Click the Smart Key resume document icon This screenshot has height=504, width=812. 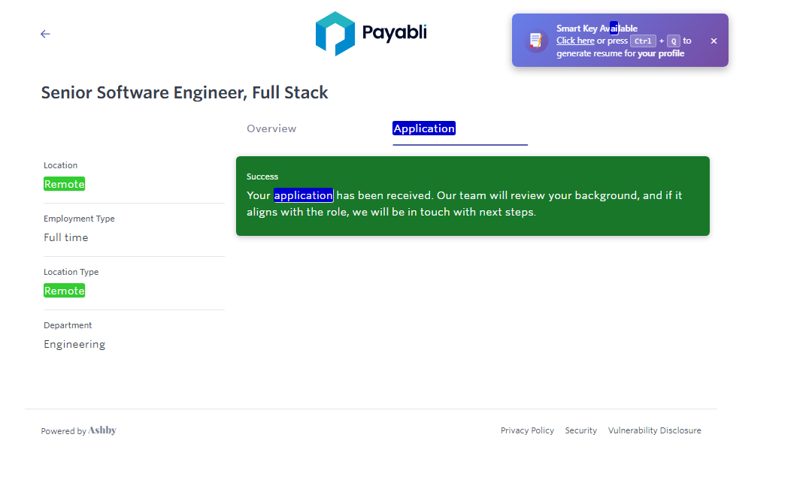[535, 41]
